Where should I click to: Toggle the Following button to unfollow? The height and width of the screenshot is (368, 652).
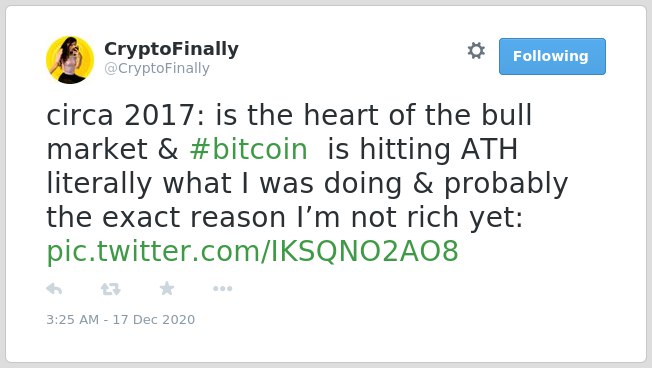(552, 57)
